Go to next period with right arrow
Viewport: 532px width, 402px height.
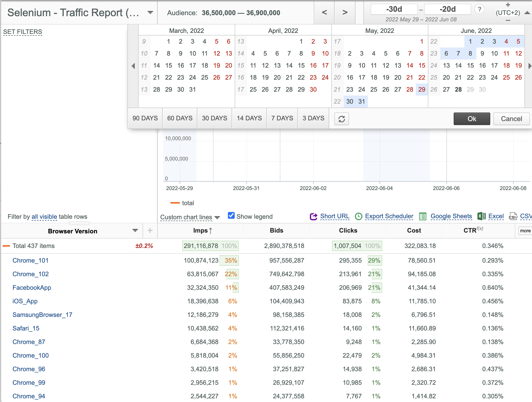345,12
